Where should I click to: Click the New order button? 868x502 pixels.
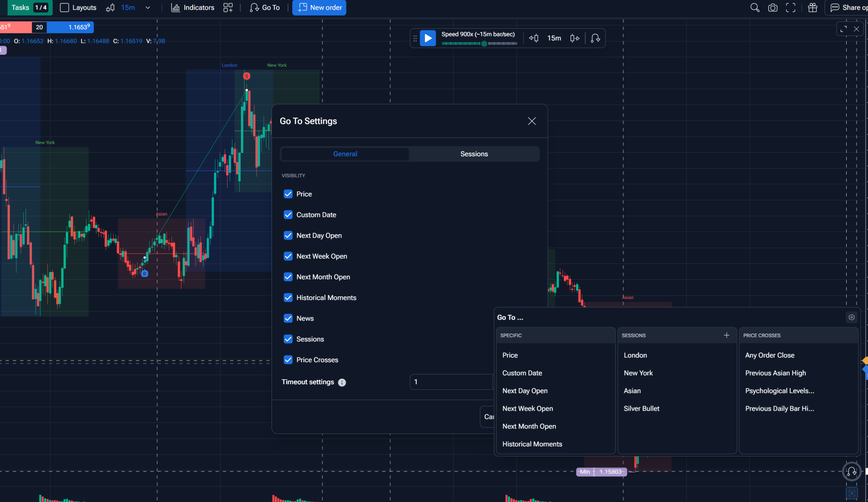319,7
